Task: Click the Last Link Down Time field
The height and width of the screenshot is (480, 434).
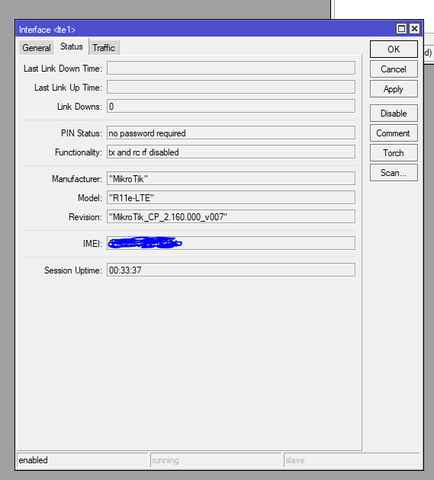Action: coord(231,68)
